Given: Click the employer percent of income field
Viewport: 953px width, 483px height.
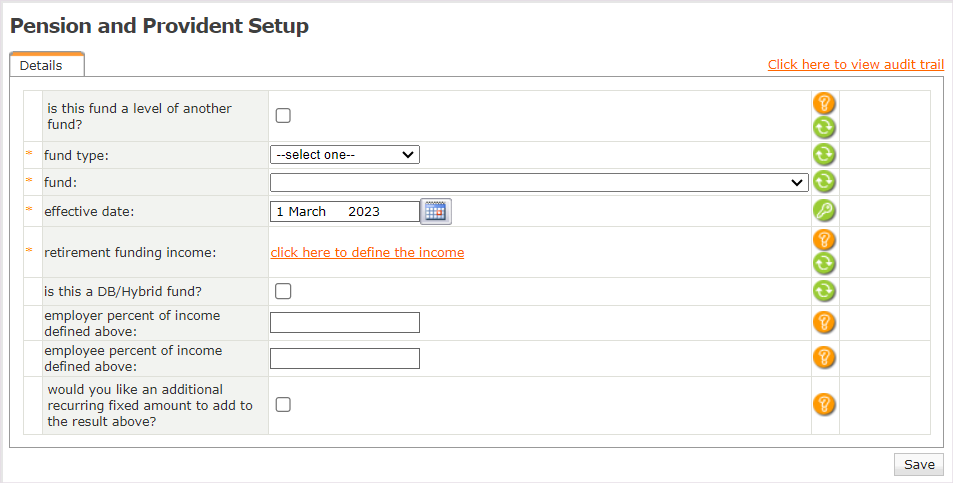Looking at the screenshot, I should (x=345, y=322).
